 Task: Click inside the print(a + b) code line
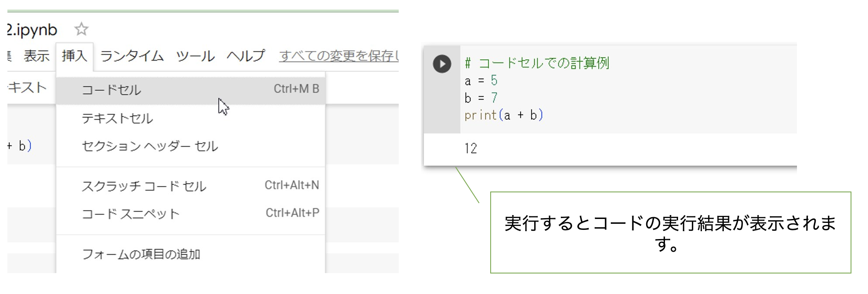pos(503,115)
